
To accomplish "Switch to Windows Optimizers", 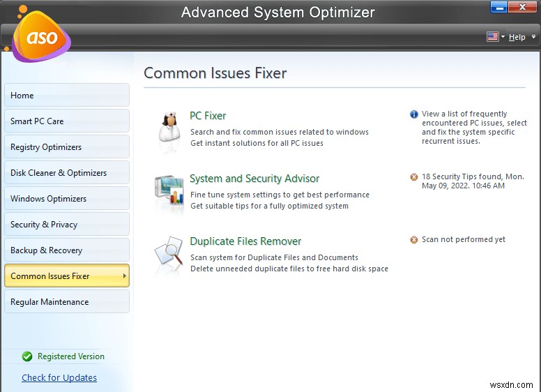I will tap(67, 198).
